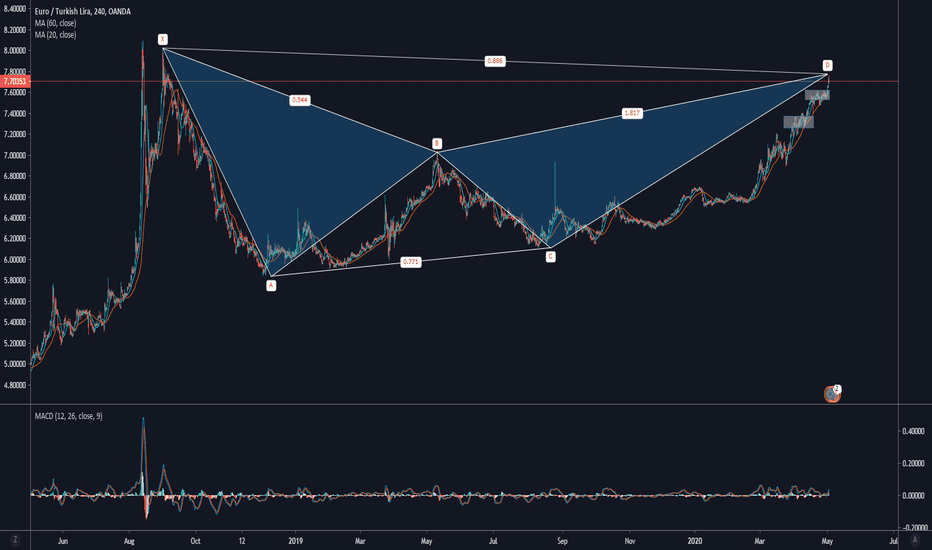Select the XABCD pattern point X label

click(162, 39)
